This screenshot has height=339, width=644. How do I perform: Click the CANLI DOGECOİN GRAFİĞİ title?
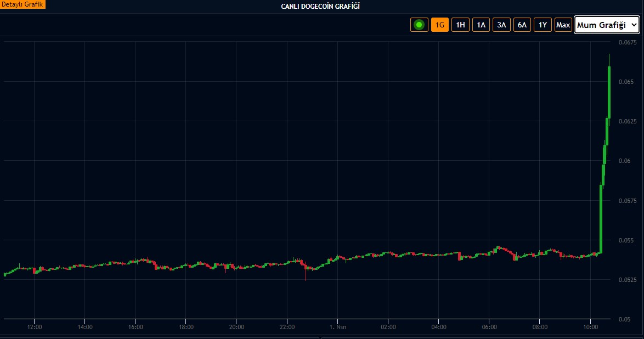coord(320,6)
